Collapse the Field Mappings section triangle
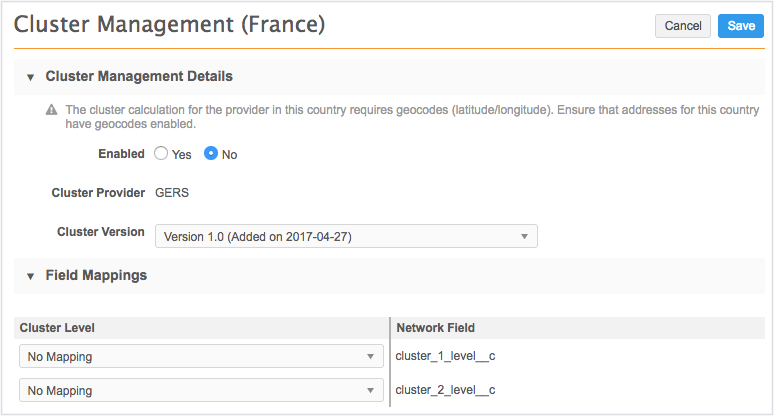This screenshot has width=775, height=416. (30, 276)
